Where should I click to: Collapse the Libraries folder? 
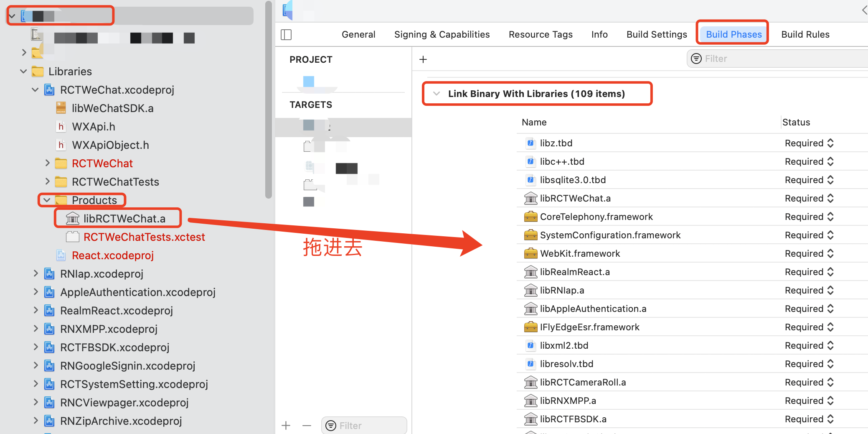(x=23, y=71)
